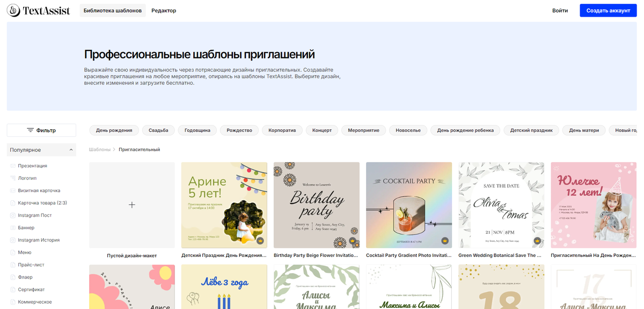Click the Создать аккаунт button
644x309 pixels.
click(608, 11)
